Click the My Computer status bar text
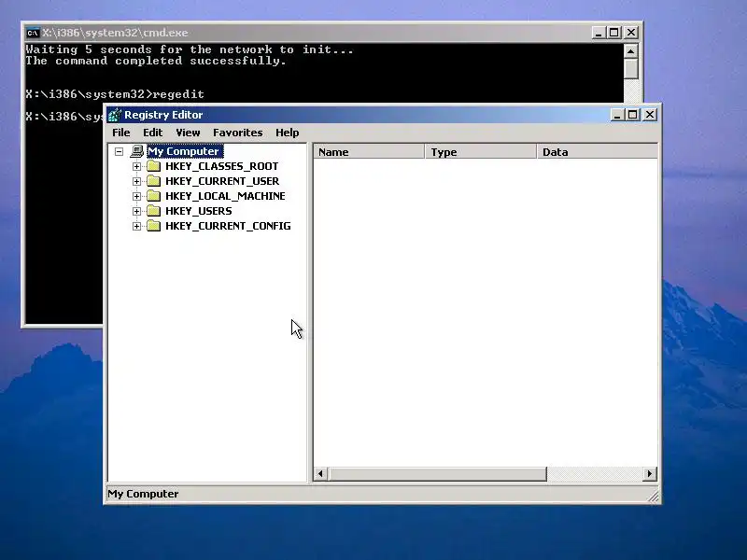Image resolution: width=747 pixels, height=560 pixels. pos(143,494)
